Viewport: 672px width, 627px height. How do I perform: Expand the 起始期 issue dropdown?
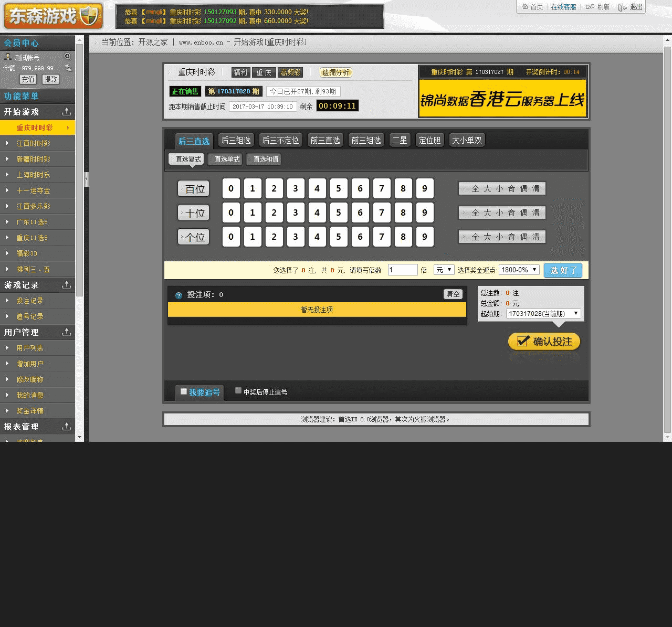[x=543, y=314]
